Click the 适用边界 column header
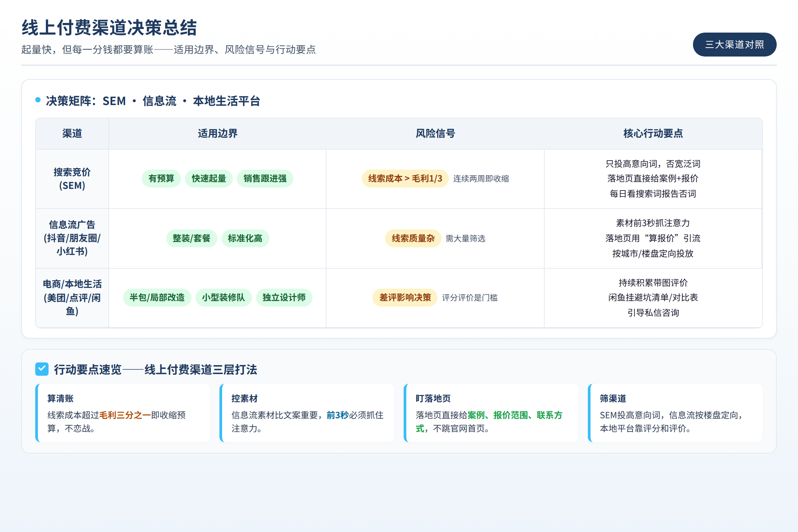The width and height of the screenshot is (798, 532). pyautogui.click(x=217, y=133)
